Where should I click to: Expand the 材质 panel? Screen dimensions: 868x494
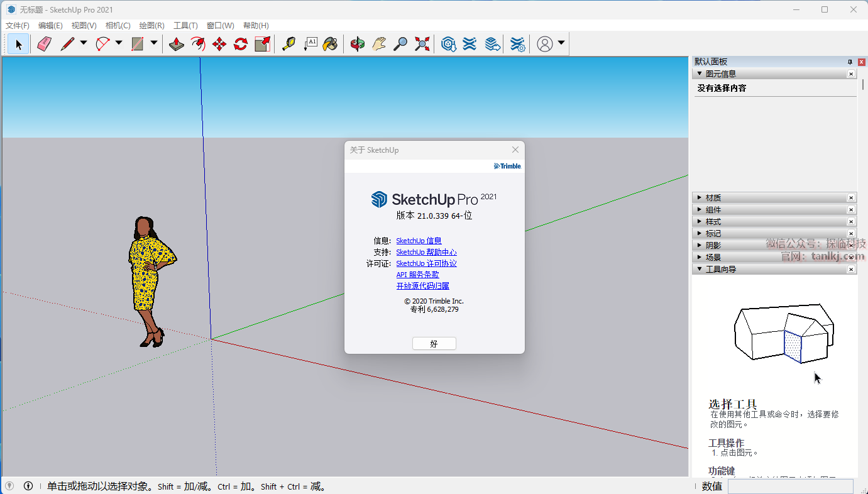(700, 198)
